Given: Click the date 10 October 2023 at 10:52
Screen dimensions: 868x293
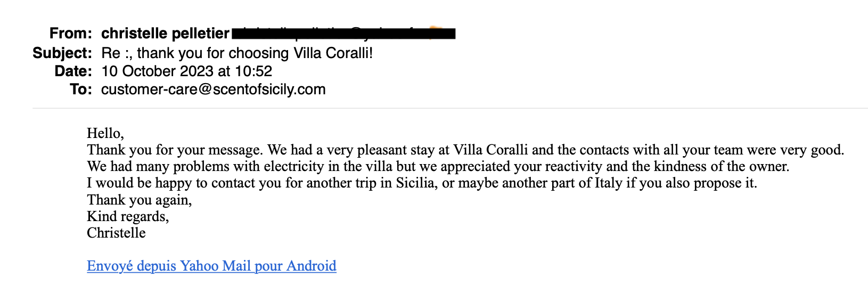Looking at the screenshot, I should tap(186, 71).
